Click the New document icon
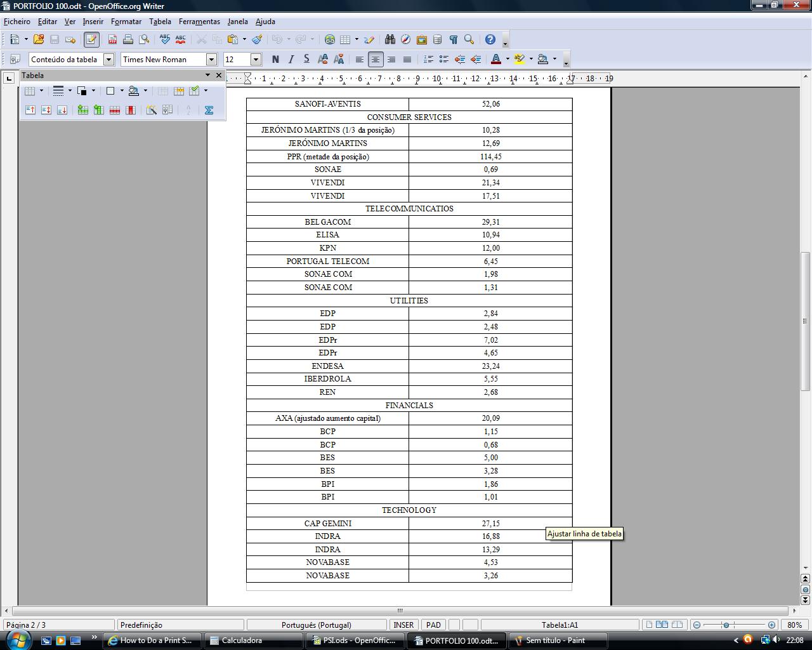Image resolution: width=812 pixels, height=650 pixels. click(15, 39)
